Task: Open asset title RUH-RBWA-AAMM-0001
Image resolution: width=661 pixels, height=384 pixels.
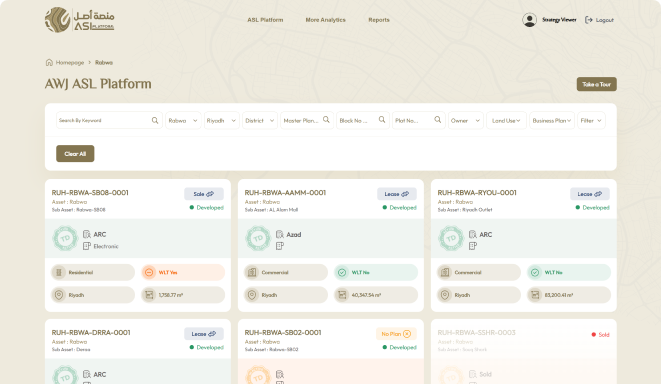Action: [285, 193]
